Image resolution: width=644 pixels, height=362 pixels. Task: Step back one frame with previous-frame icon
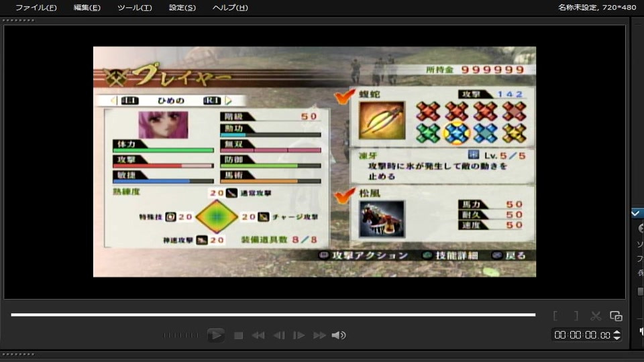[279, 335]
